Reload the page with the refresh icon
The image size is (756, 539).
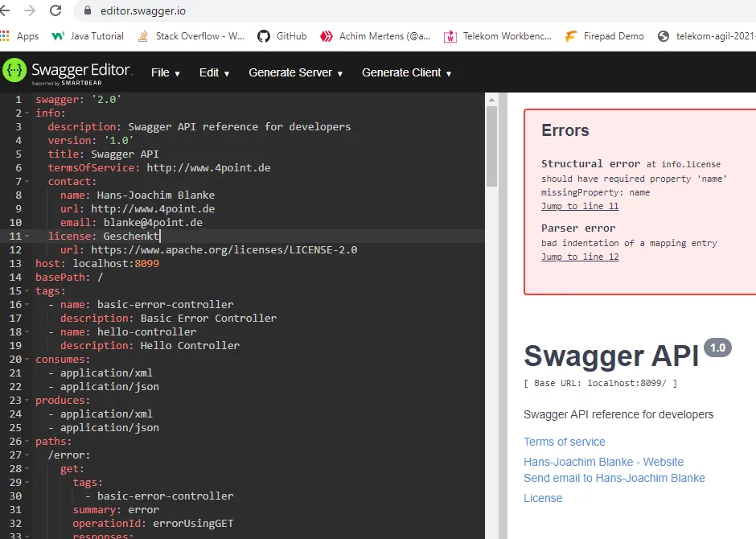55,10
